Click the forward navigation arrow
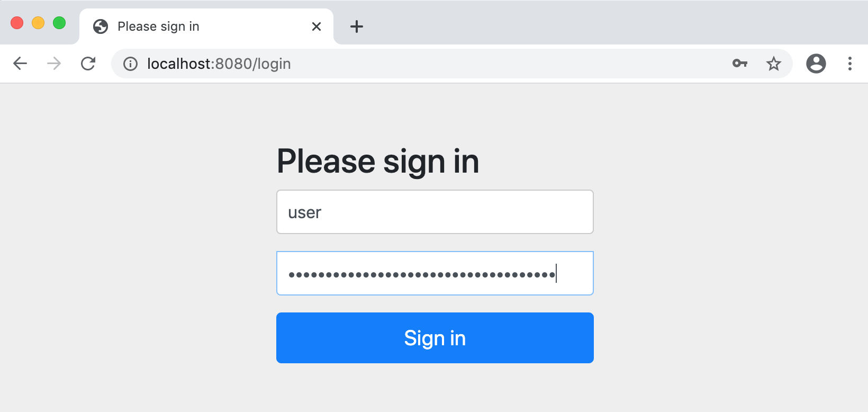The image size is (868, 412). (x=54, y=64)
